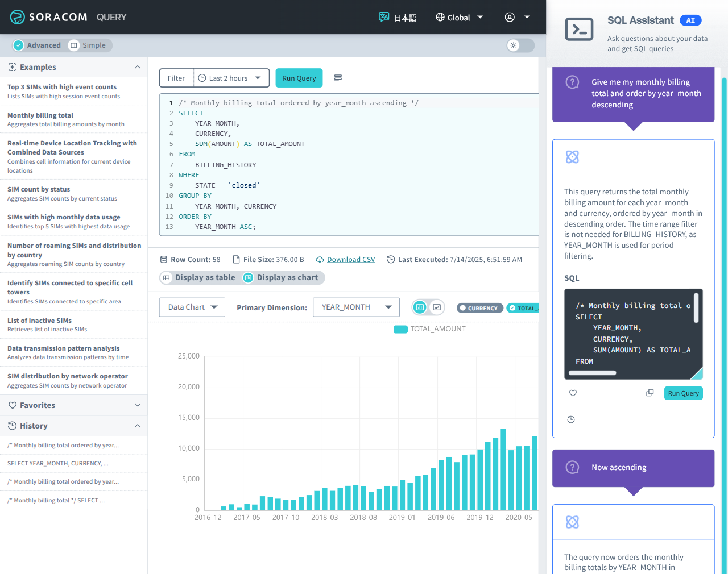Switch to Simple mode

(89, 45)
